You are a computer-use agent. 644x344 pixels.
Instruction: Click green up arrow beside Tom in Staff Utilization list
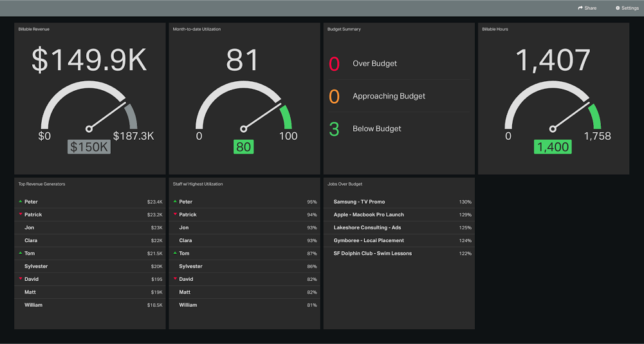click(175, 253)
